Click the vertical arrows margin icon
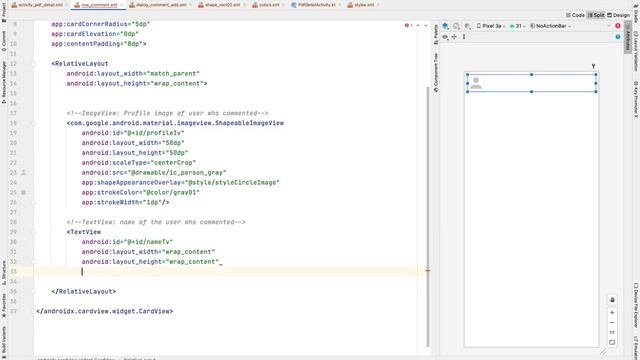640x360 pixels. (x=464, y=37)
